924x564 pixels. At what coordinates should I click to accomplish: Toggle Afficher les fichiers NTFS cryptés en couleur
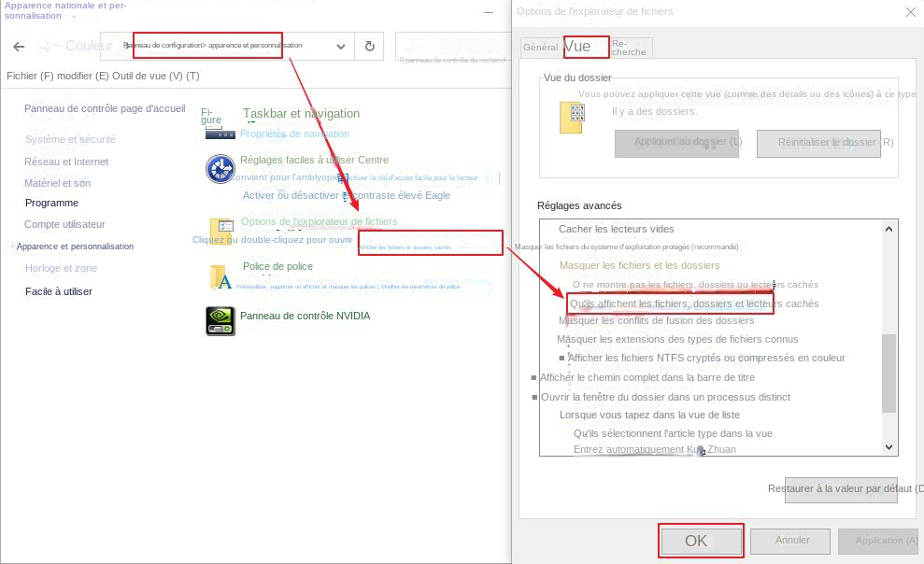click(x=563, y=358)
